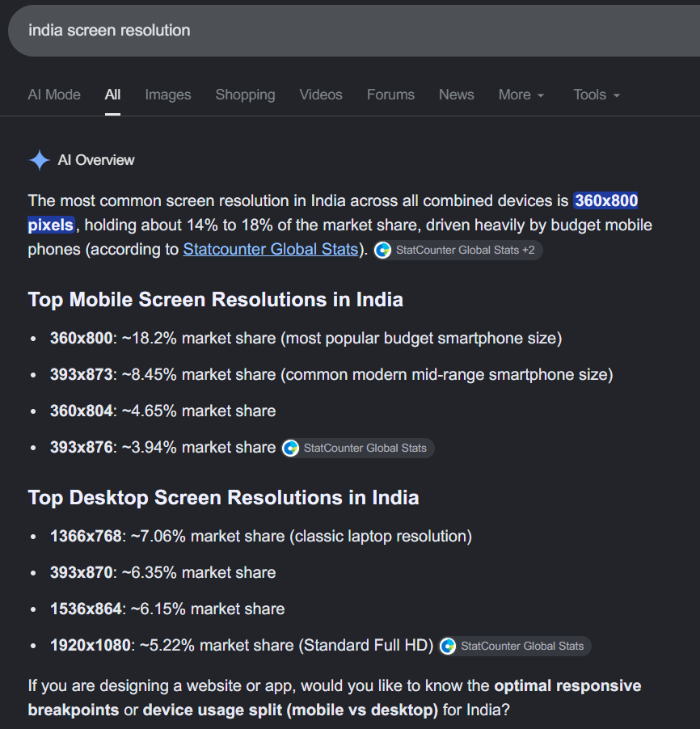
Task: Open the Shopping results tab
Action: click(245, 95)
